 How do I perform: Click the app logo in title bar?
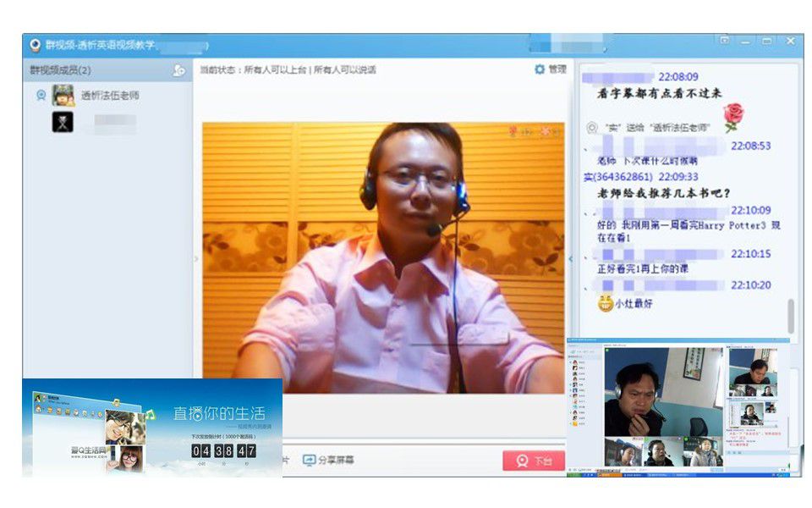point(35,45)
